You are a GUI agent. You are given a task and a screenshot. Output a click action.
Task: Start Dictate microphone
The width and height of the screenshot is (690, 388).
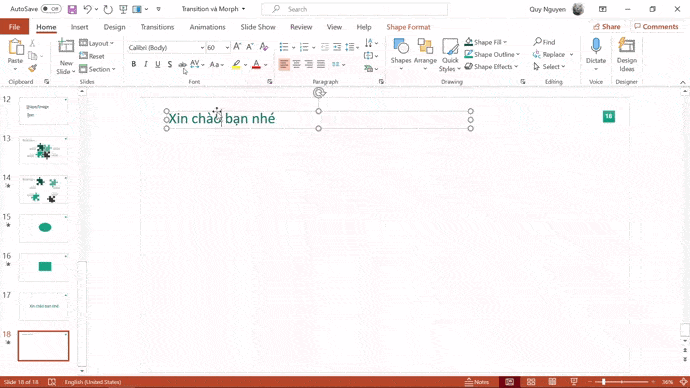[596, 55]
